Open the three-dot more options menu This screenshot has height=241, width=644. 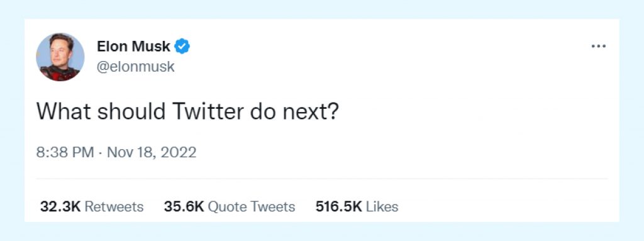tap(599, 46)
